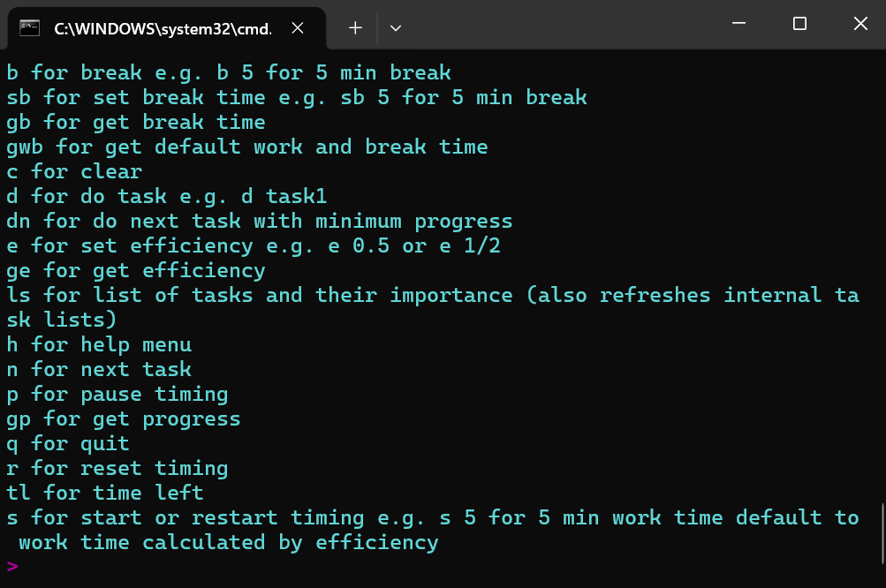This screenshot has width=886, height=588.
Task: Click the "gp for get progress" line
Action: pyautogui.click(x=124, y=418)
